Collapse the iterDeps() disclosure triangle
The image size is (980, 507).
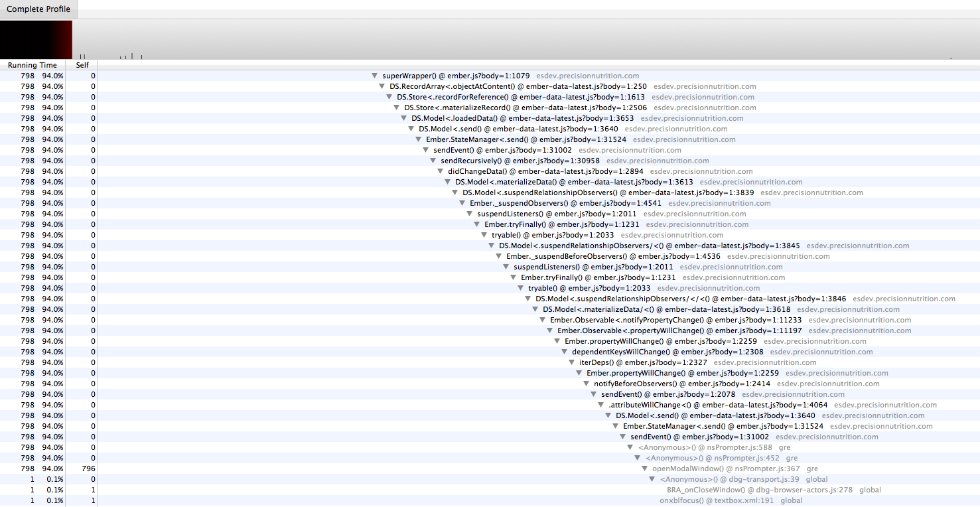pos(572,362)
